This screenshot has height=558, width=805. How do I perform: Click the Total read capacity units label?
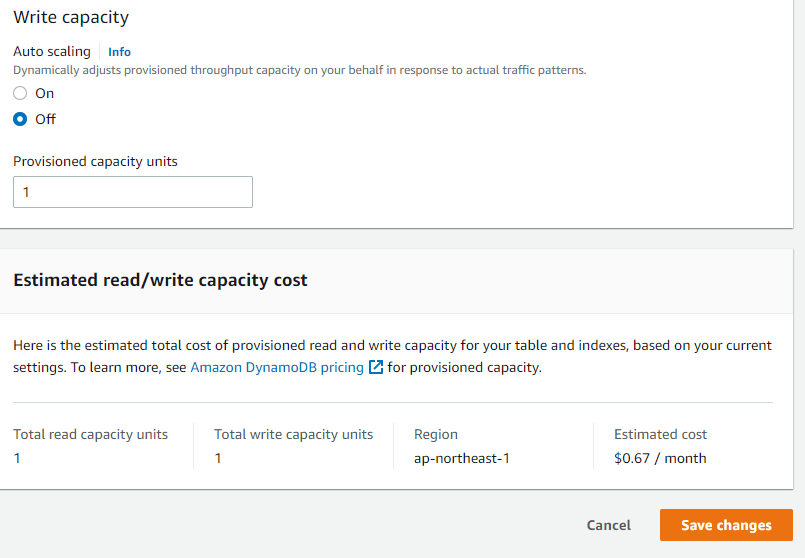(90, 434)
